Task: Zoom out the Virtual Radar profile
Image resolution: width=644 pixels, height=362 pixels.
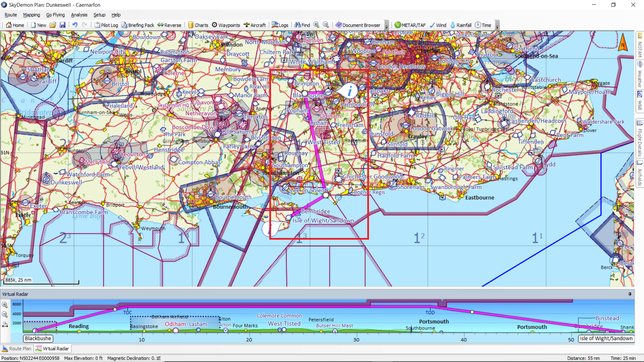Action: pyautogui.click(x=5, y=314)
